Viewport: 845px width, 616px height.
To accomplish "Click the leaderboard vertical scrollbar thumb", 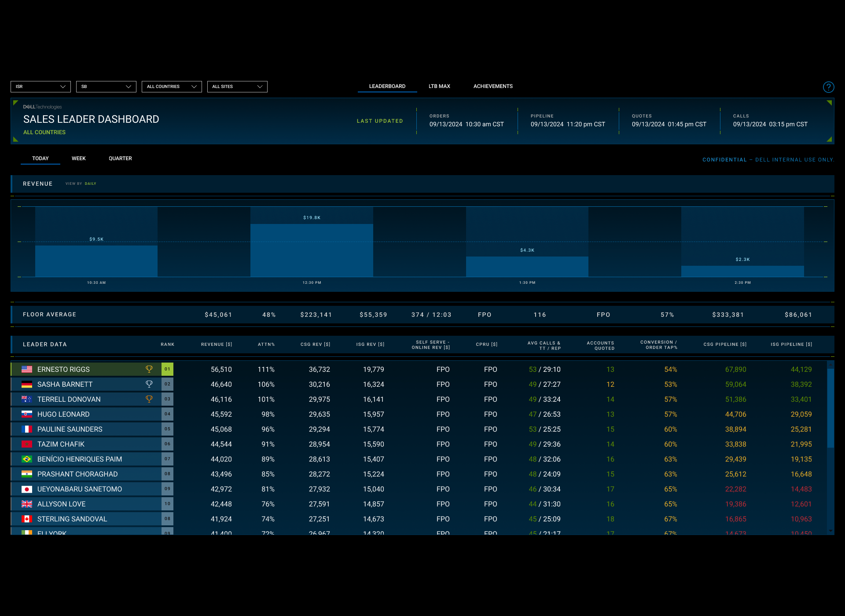I will tap(830, 408).
